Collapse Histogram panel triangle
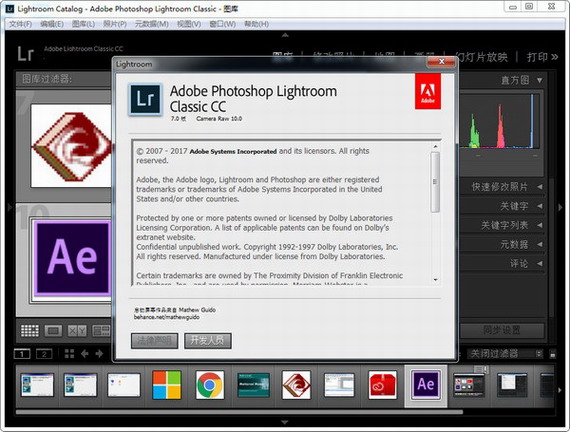Screen dimensions: 570x432 [540, 80]
